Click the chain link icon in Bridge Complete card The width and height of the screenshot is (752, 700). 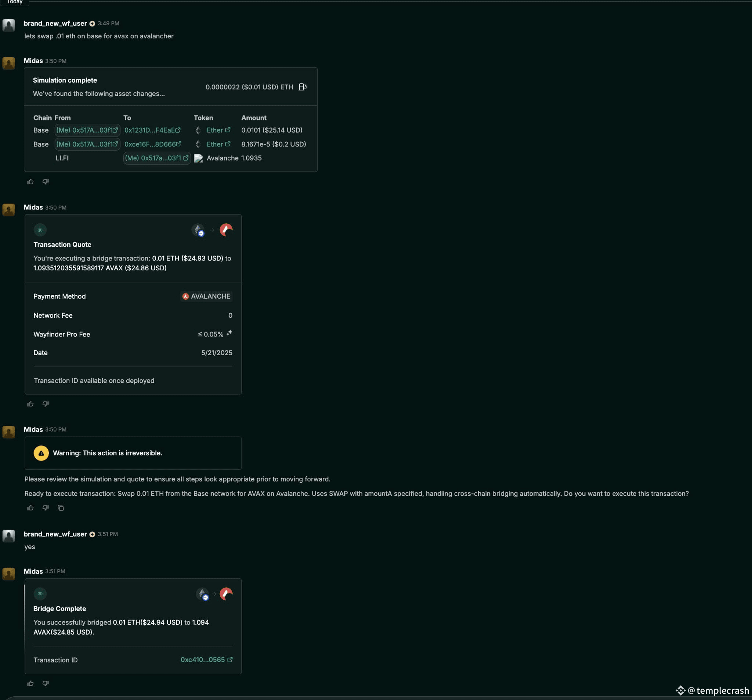[x=40, y=593]
